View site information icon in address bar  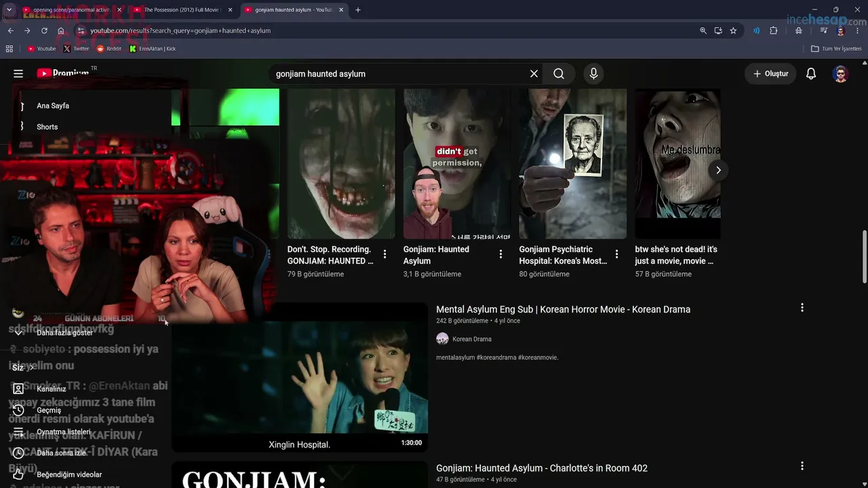pos(81,30)
